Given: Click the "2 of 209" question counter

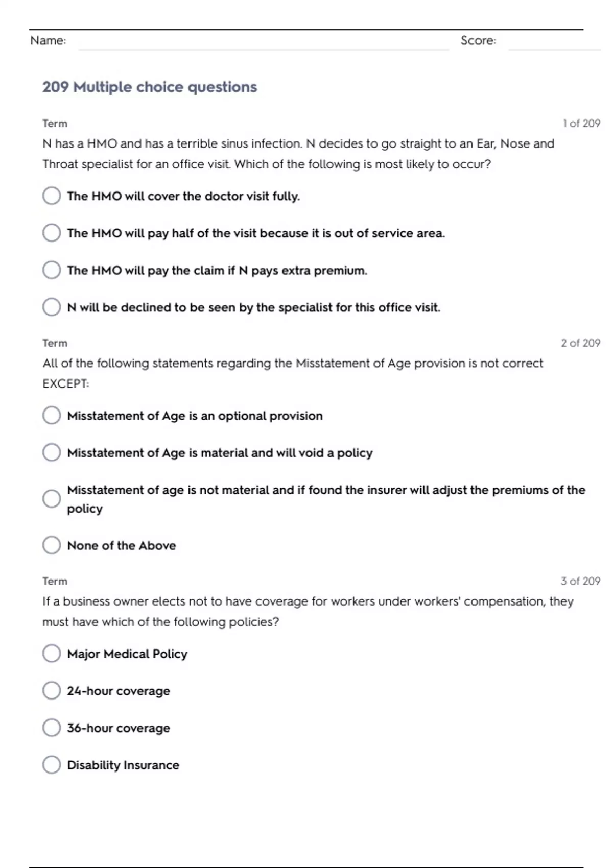Looking at the screenshot, I should click(580, 343).
